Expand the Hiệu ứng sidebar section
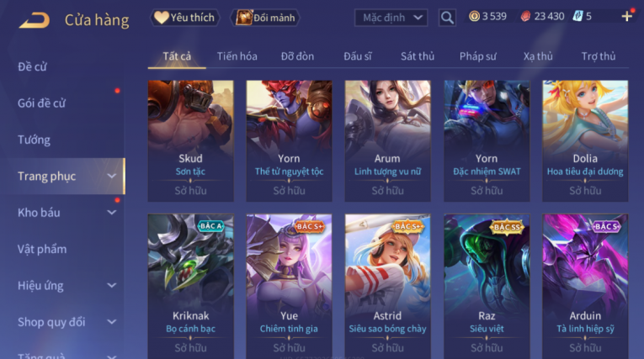The width and height of the screenshot is (644, 359). tap(112, 286)
